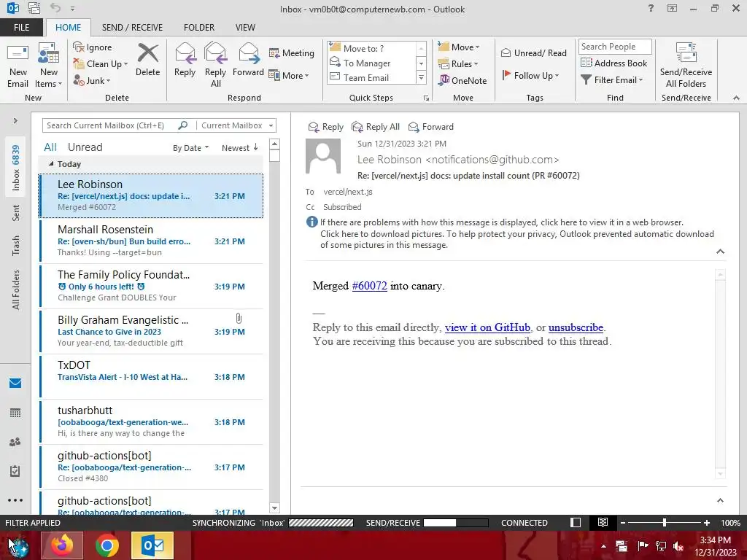Show only Unread messages
The height and width of the screenshot is (560, 747).
tap(85, 147)
